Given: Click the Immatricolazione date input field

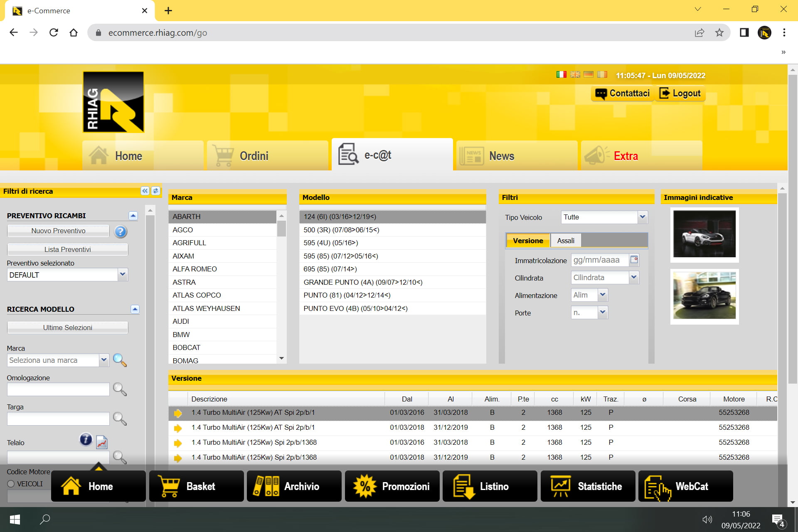Looking at the screenshot, I should 600,260.
